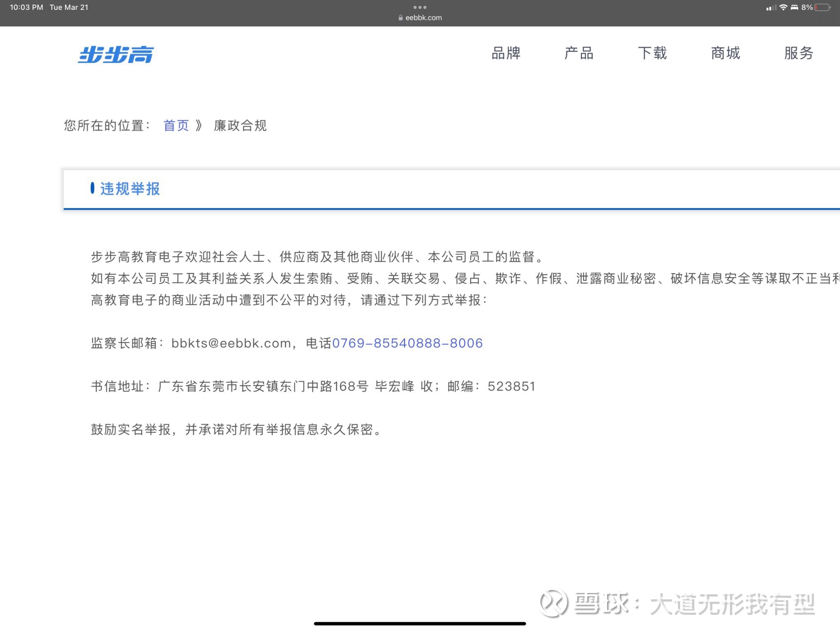Image resolution: width=840 pixels, height=630 pixels.
Task: Tap the date Tue Mar 21
Action: (69, 7)
